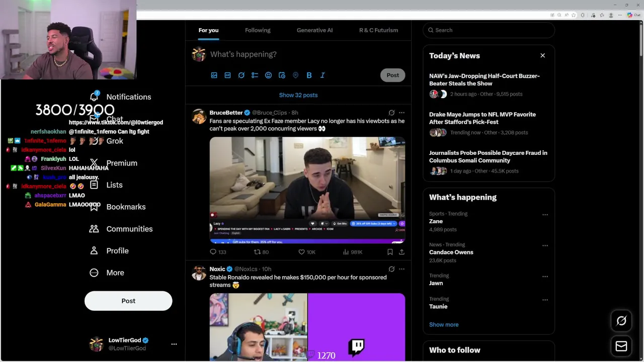Play the Lacy video in BruceBetter's post

[x=307, y=191]
